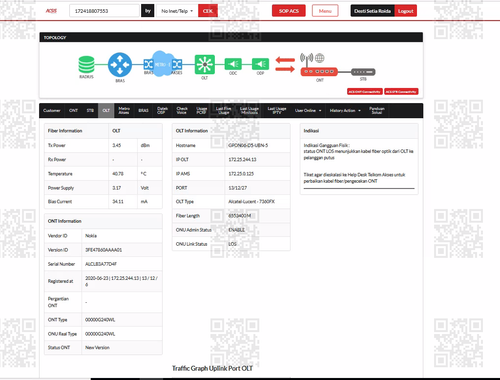Click the Version ID value 3FE47860AAAA01
This screenshot has height=380, width=500.
click(x=104, y=250)
